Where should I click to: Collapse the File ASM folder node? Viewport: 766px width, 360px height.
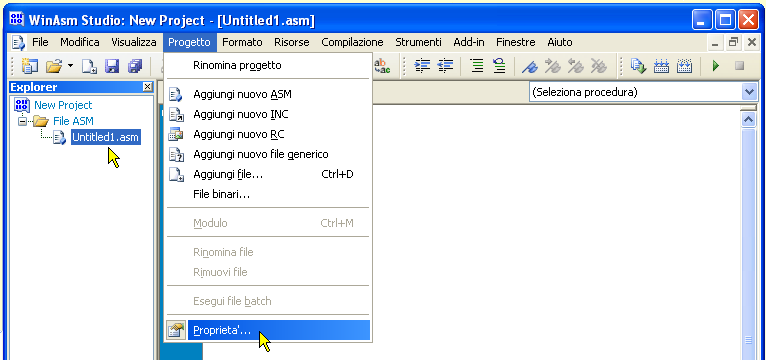(22, 121)
